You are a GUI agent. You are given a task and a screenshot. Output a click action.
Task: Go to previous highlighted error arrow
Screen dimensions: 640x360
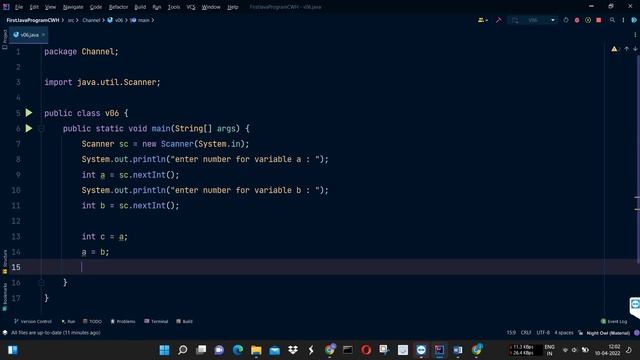(x=627, y=49)
